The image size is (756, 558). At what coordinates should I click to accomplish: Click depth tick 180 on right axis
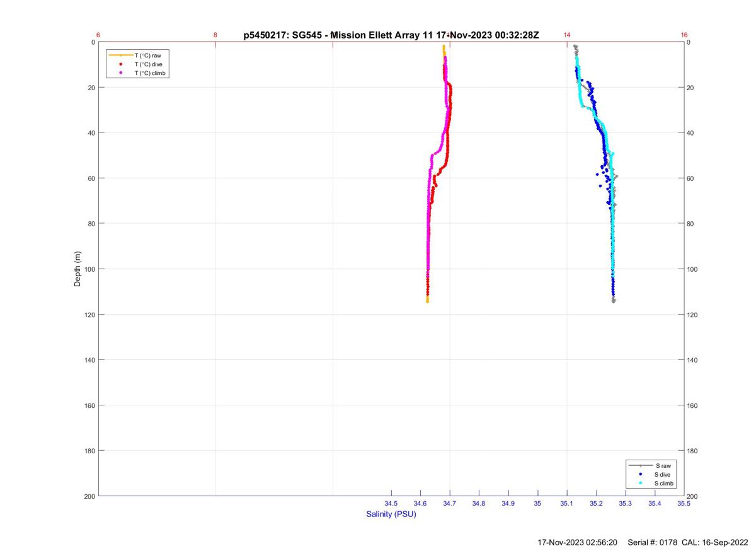click(x=693, y=451)
